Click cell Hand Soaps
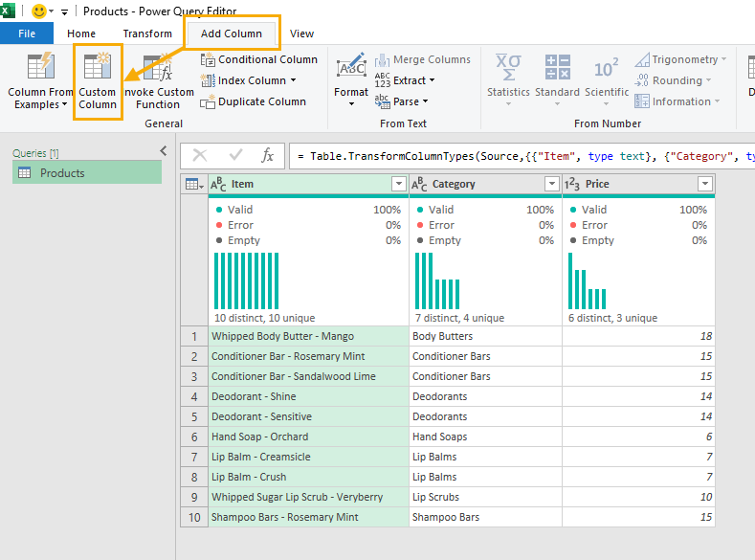 (485, 437)
